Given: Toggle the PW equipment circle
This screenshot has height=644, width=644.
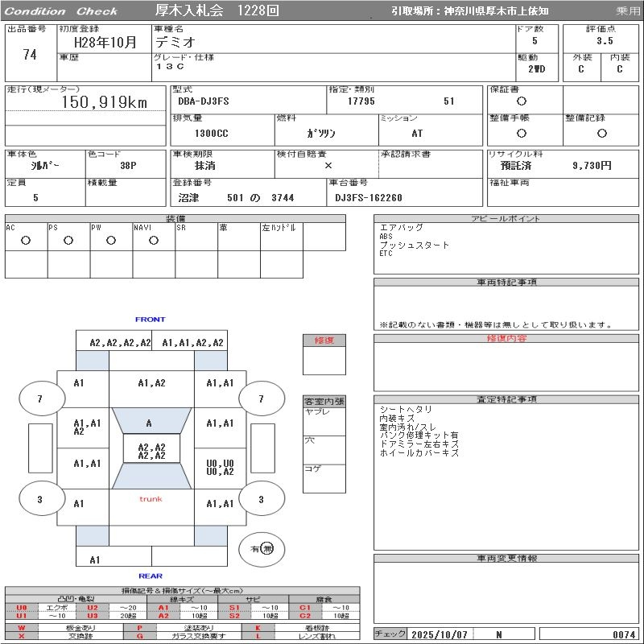Looking at the screenshot, I should point(111,240).
